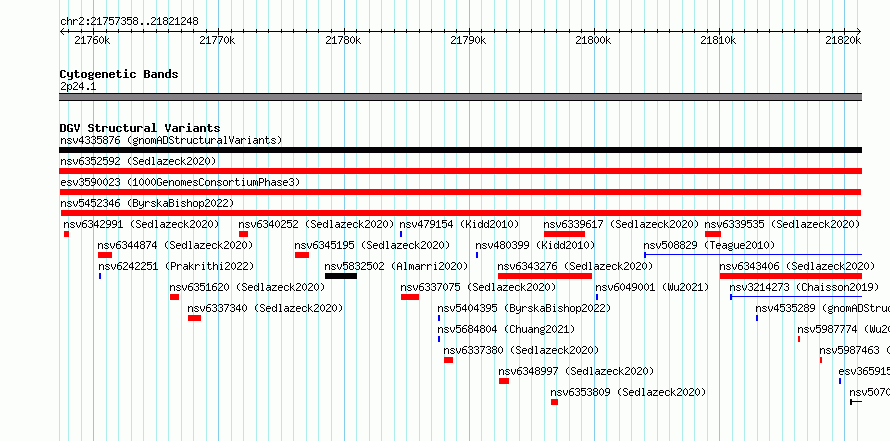
Task: Open the nsv4535289 gnomAD variant label
Action: [822, 308]
